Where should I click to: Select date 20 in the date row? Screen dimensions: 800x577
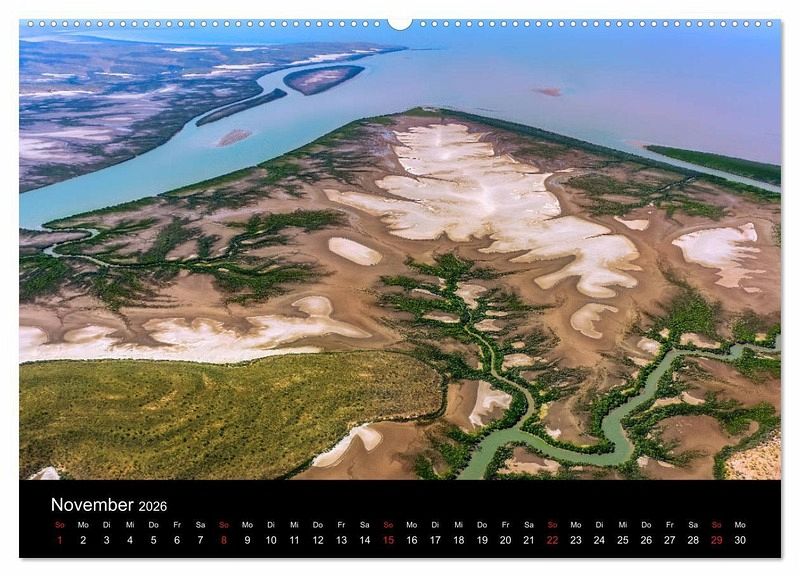[x=505, y=540]
